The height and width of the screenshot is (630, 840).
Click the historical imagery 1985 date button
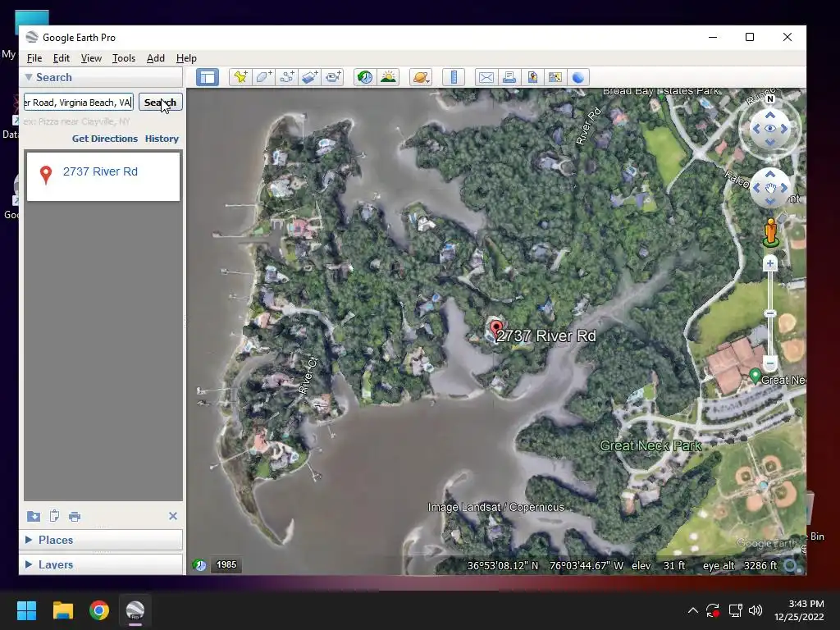pyautogui.click(x=226, y=564)
